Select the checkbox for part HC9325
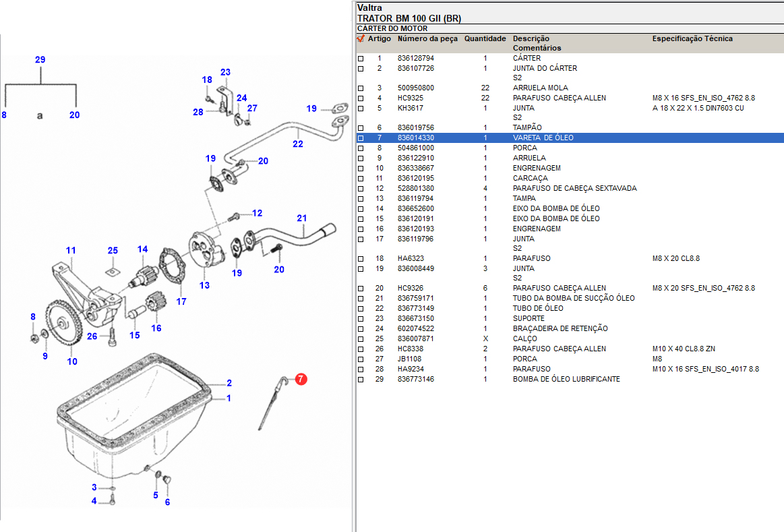This screenshot has width=784, height=532. [361, 98]
